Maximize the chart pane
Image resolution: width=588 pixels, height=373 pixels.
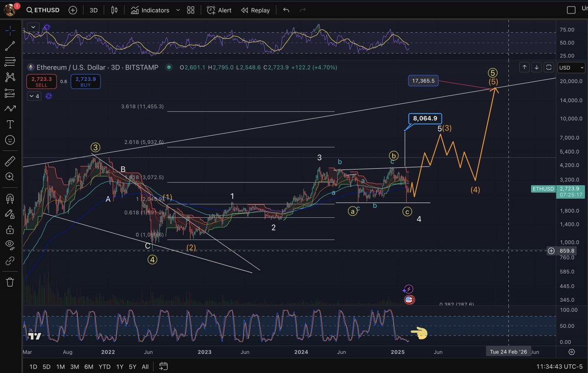click(x=549, y=67)
